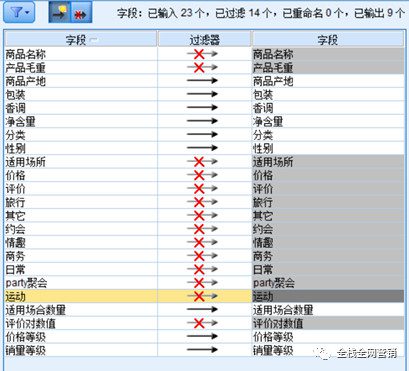This screenshot has height=371, width=409.
Task: Toggle the filter arrow for 商品产地
Action: click(202, 81)
